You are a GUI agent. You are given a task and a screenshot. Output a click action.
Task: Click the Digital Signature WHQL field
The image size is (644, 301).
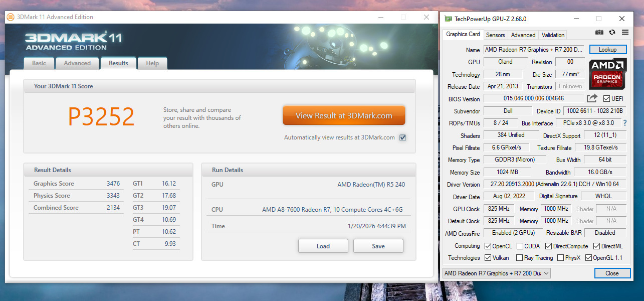click(x=604, y=196)
